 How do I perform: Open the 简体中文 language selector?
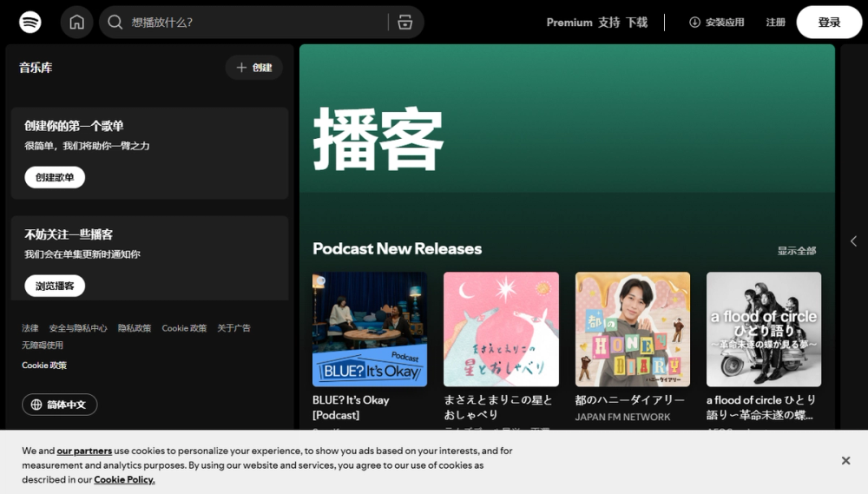click(60, 405)
